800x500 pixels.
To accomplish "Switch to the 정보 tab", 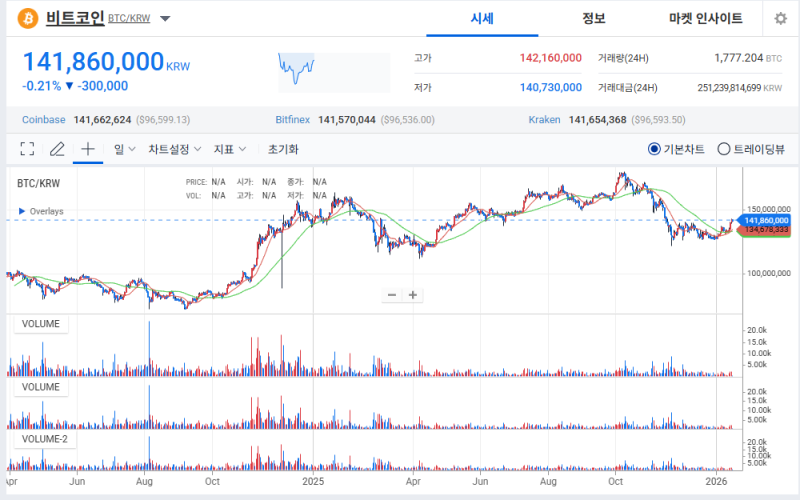I will [595, 19].
